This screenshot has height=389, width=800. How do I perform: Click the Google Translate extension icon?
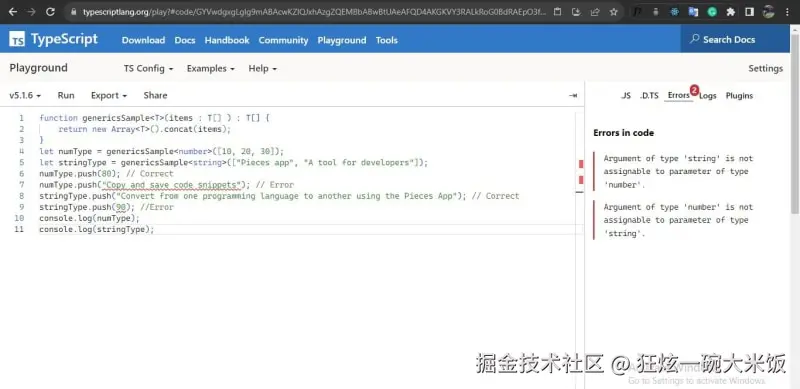(x=693, y=12)
